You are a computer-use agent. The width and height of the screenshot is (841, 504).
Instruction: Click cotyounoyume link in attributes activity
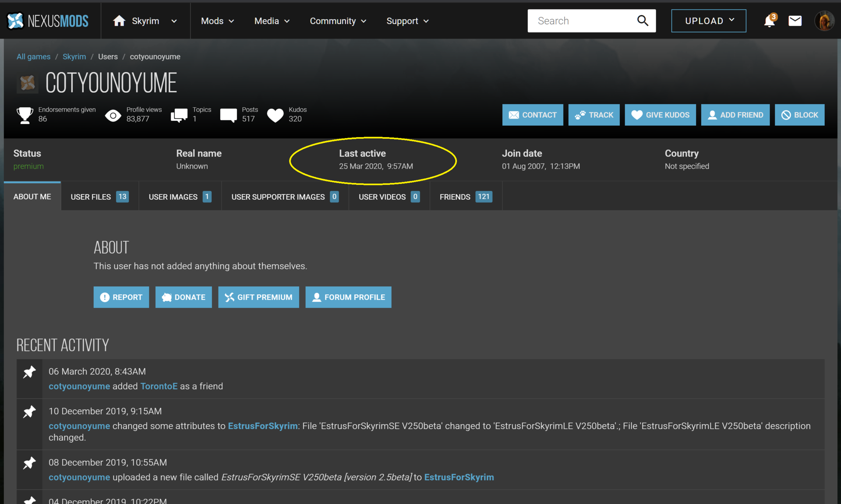[x=79, y=426]
